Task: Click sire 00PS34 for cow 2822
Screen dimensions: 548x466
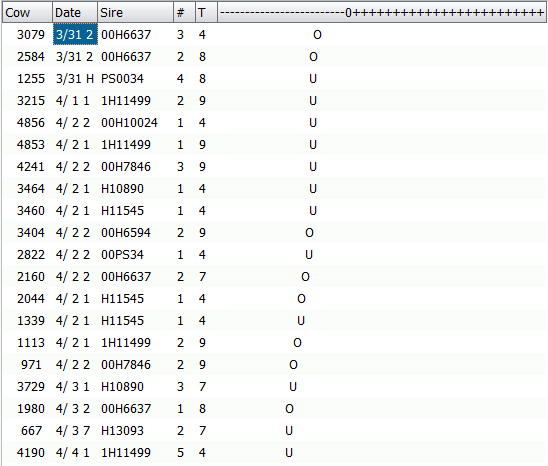Action: [122, 255]
